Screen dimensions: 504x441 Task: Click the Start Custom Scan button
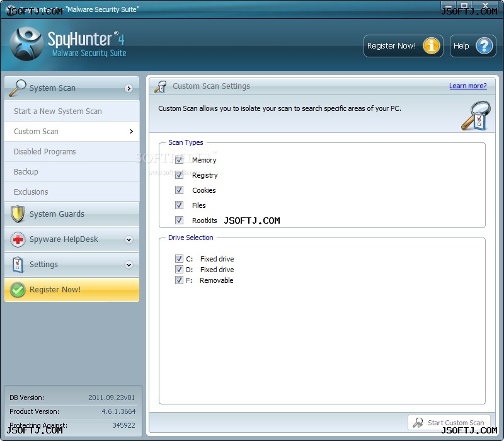449,422
